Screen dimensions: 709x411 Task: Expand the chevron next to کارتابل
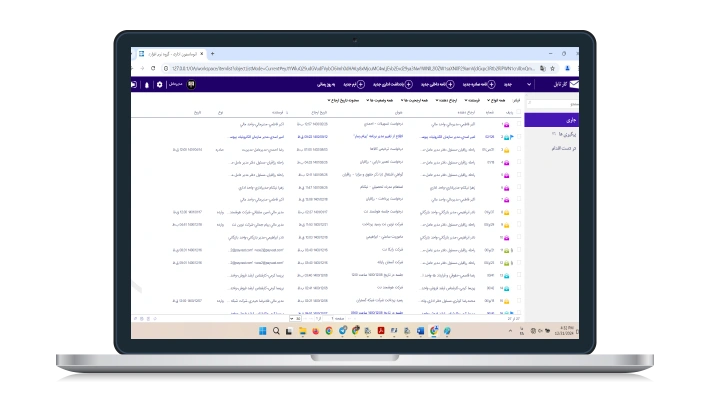[x=529, y=85]
